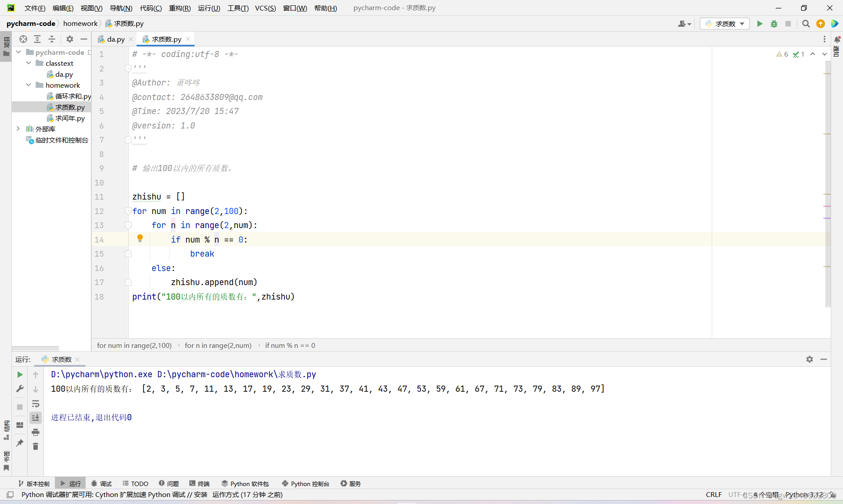Switch to the da.py editor tab
The image size is (843, 504).
click(x=115, y=39)
